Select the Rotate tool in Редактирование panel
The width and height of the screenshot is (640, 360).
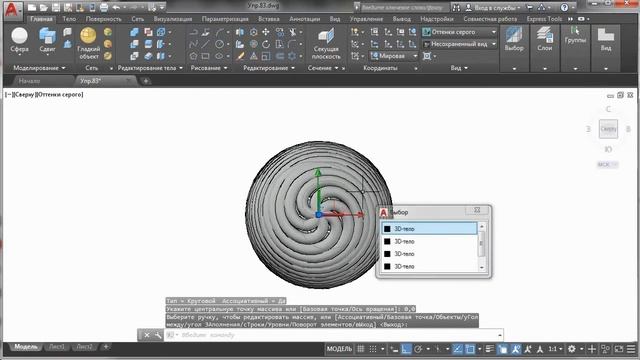[x=266, y=44]
